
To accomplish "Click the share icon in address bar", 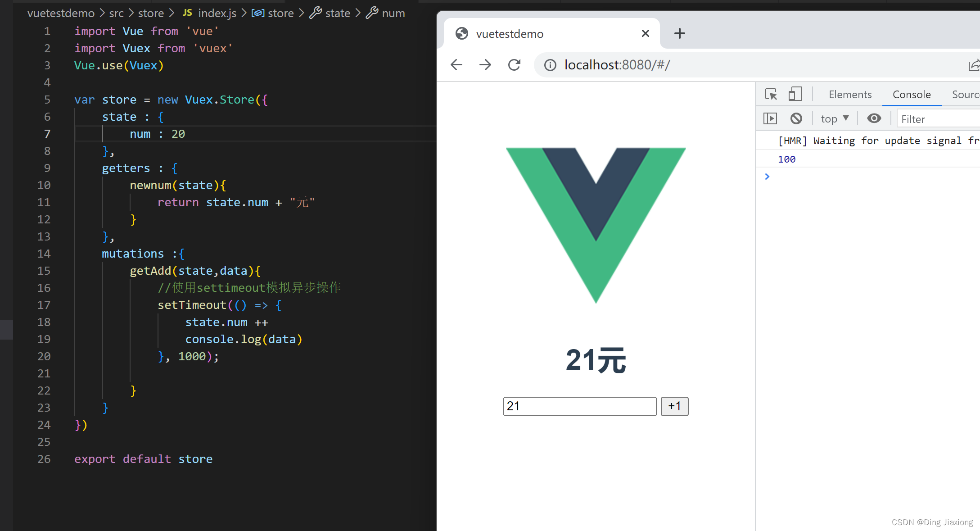I will tap(974, 65).
